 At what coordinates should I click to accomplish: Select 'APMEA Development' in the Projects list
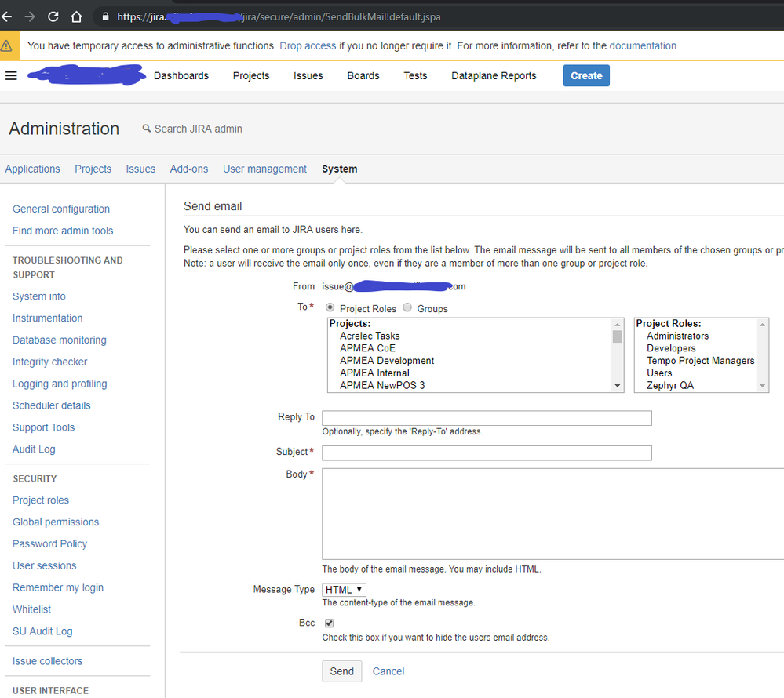click(x=387, y=361)
